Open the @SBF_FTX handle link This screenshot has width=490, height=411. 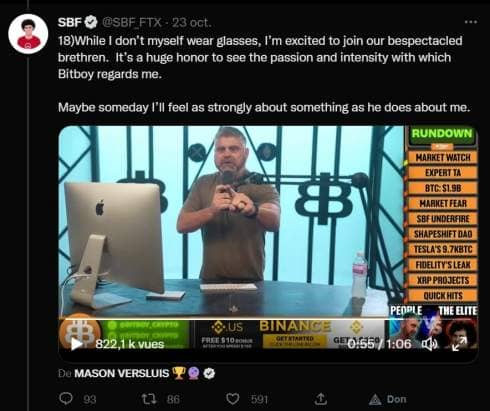click(131, 23)
